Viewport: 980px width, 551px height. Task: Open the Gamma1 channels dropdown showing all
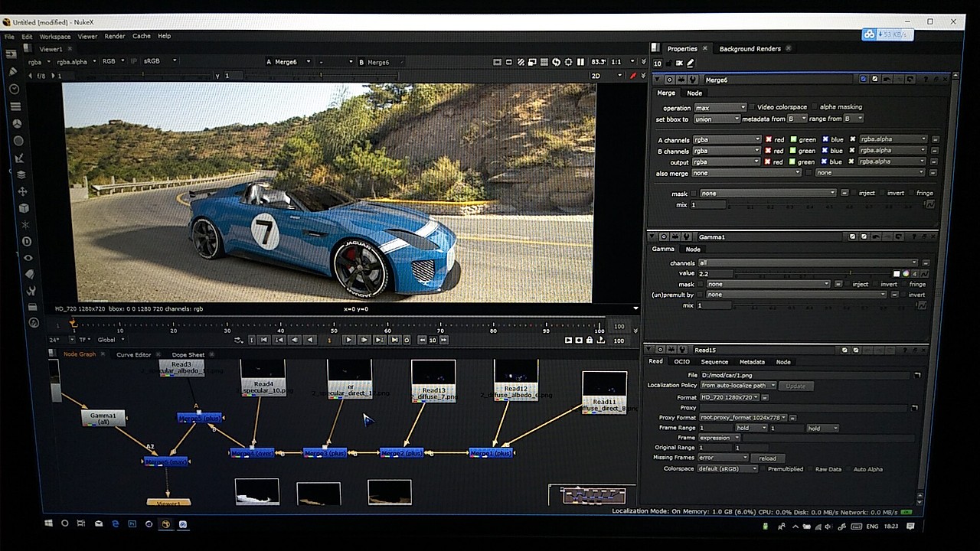808,262
